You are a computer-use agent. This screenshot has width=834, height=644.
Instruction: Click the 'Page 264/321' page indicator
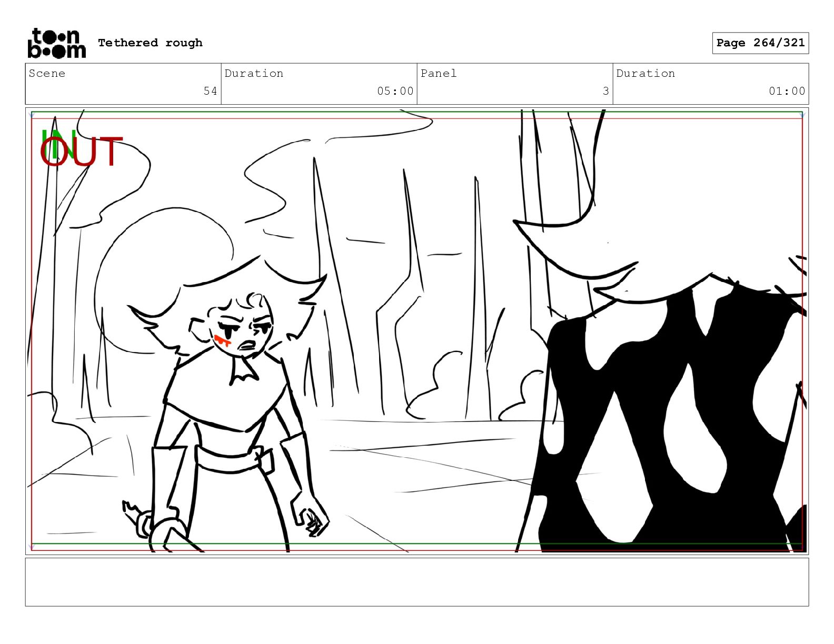pos(760,43)
